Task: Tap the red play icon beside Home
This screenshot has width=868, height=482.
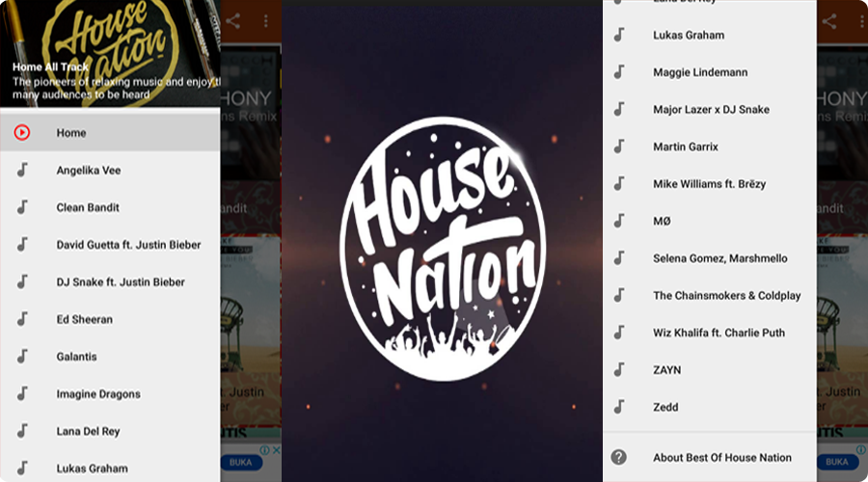Action: click(x=22, y=132)
